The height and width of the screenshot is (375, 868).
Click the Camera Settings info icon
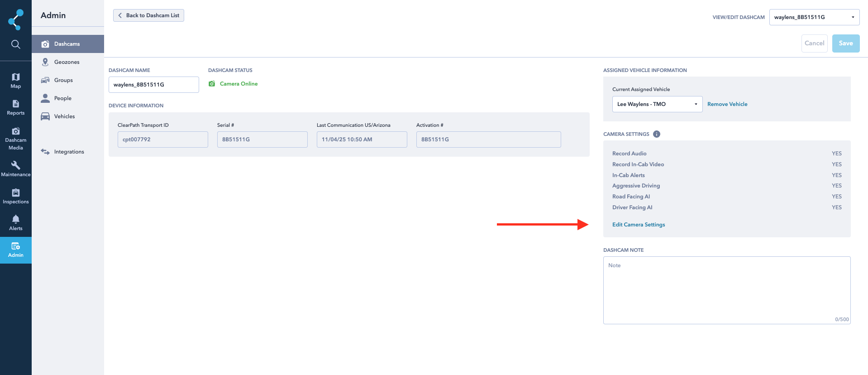[x=657, y=134]
